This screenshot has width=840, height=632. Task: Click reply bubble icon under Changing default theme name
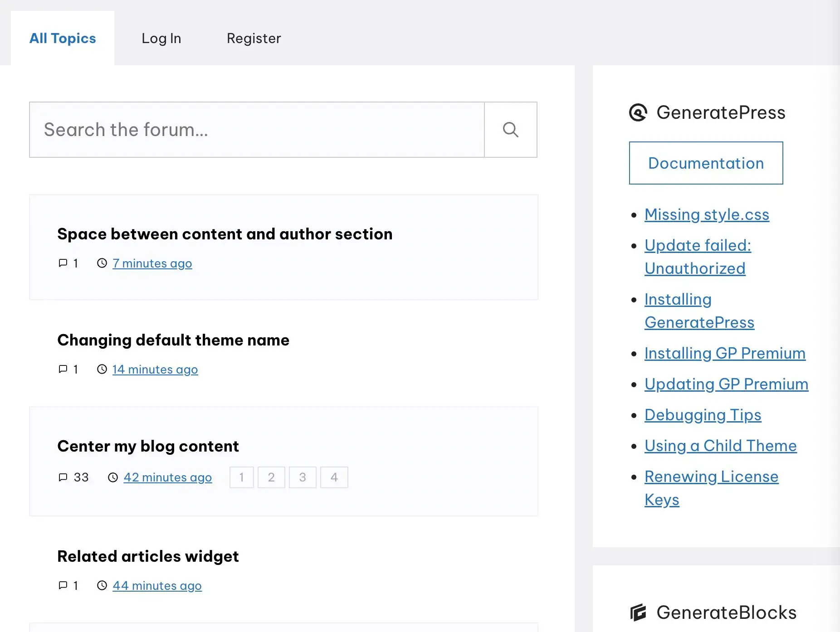click(63, 369)
